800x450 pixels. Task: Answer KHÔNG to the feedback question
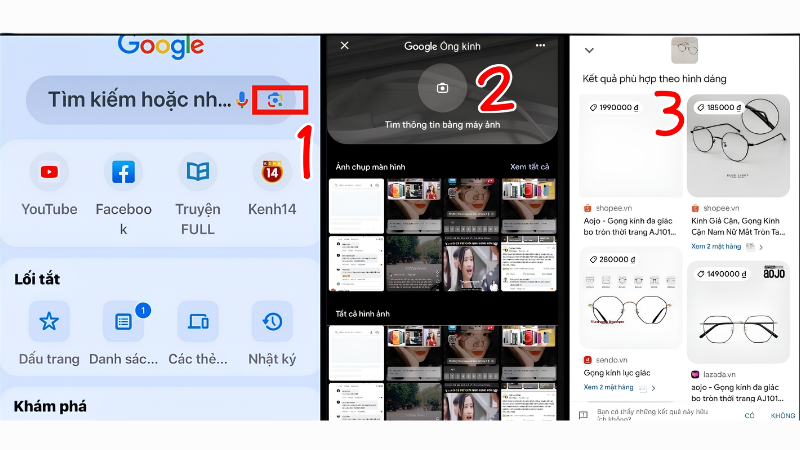pyautogui.click(x=783, y=415)
